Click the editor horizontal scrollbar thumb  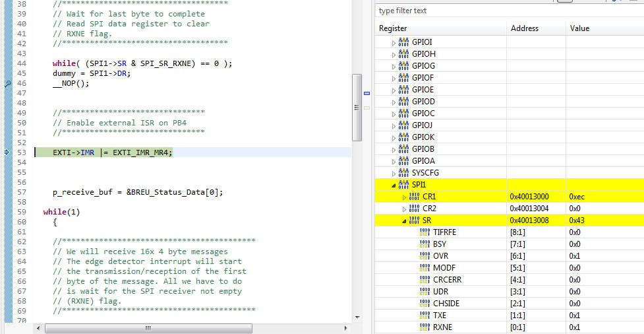click(148, 328)
